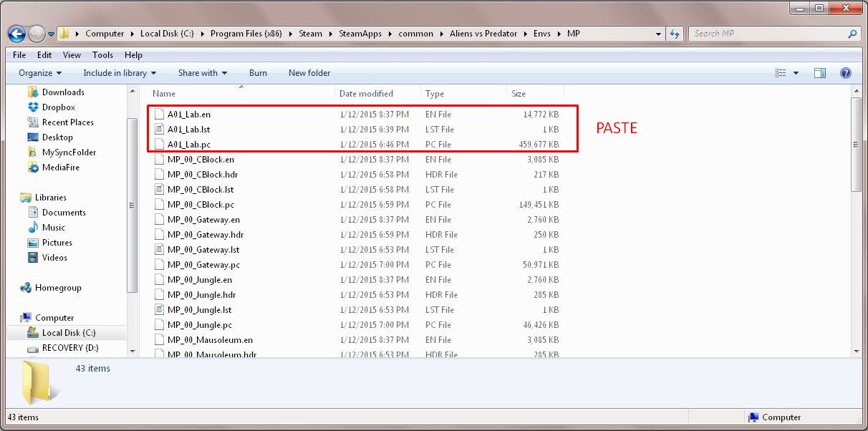Open Help with the question mark icon

(846, 73)
